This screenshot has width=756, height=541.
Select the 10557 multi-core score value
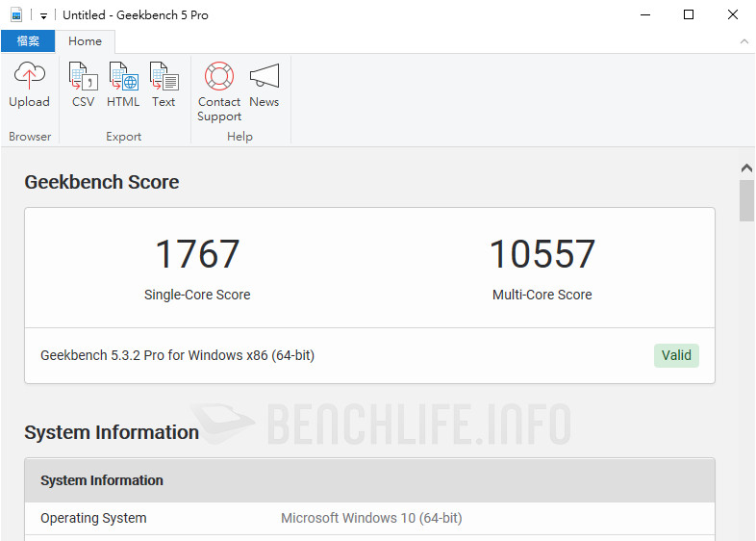(542, 254)
